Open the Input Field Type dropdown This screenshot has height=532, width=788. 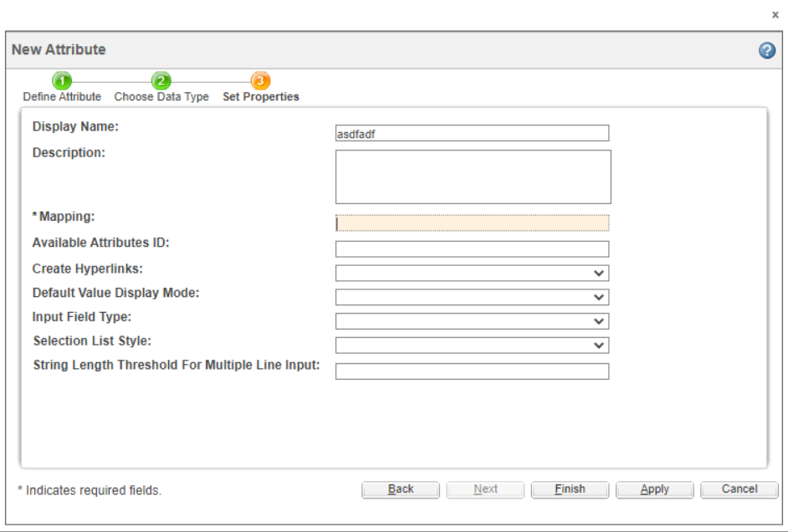point(473,321)
